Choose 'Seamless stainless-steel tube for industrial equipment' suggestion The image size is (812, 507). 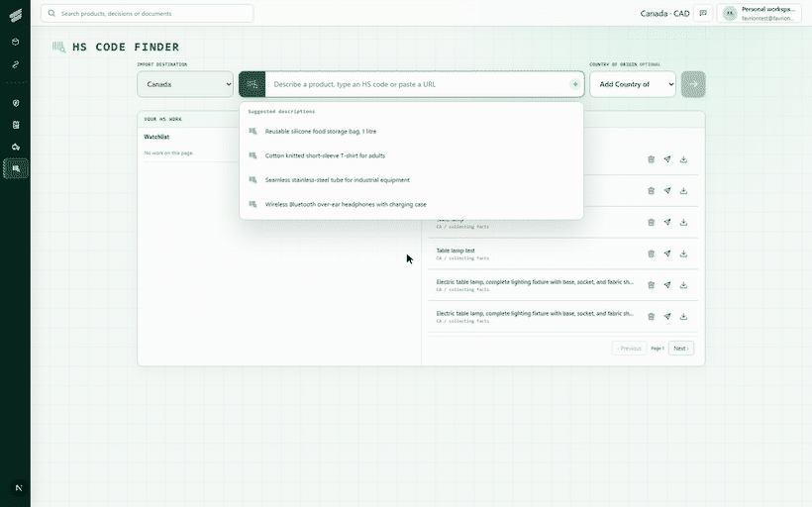coord(411,179)
